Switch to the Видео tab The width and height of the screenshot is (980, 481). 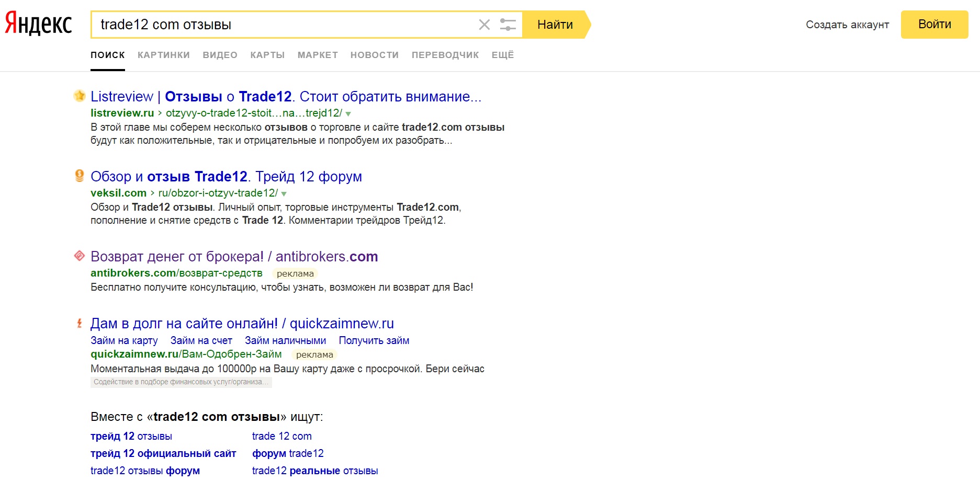point(220,55)
